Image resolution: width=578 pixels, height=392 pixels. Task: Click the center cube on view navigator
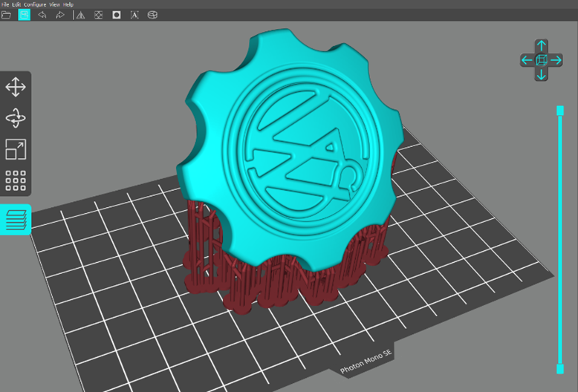(x=541, y=60)
